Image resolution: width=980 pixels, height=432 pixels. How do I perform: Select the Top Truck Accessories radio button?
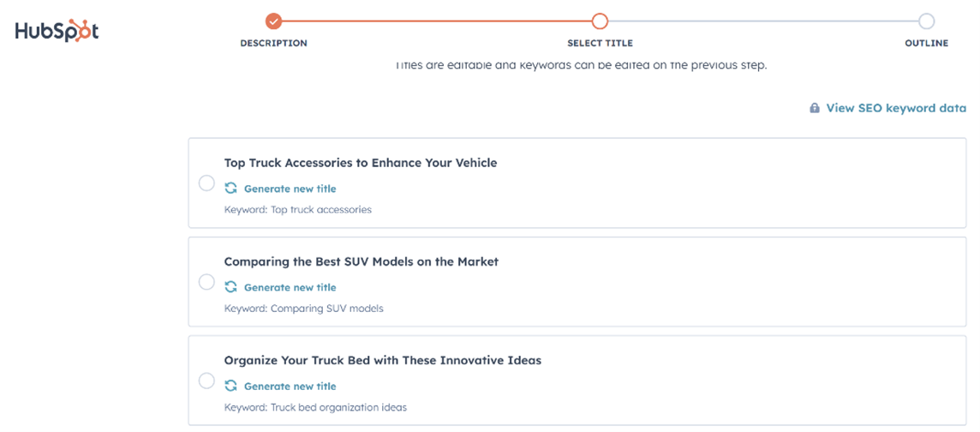pyautogui.click(x=206, y=183)
